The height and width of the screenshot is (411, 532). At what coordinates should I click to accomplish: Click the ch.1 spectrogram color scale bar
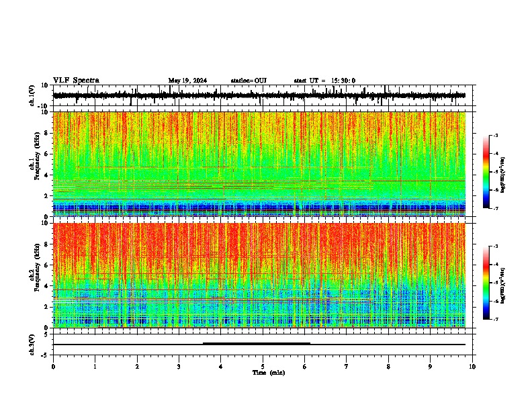coord(486,172)
